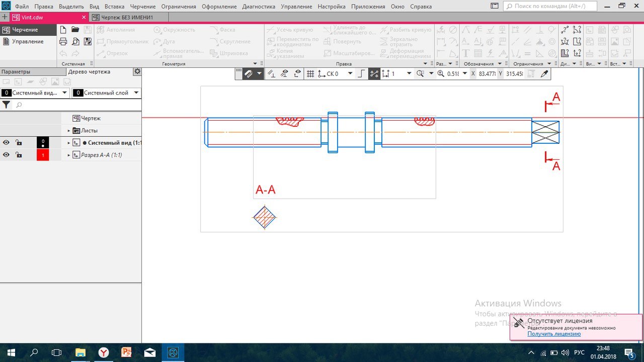Select the Управление toolbar set button
This screenshot has width=644, height=362.
(x=28, y=42)
